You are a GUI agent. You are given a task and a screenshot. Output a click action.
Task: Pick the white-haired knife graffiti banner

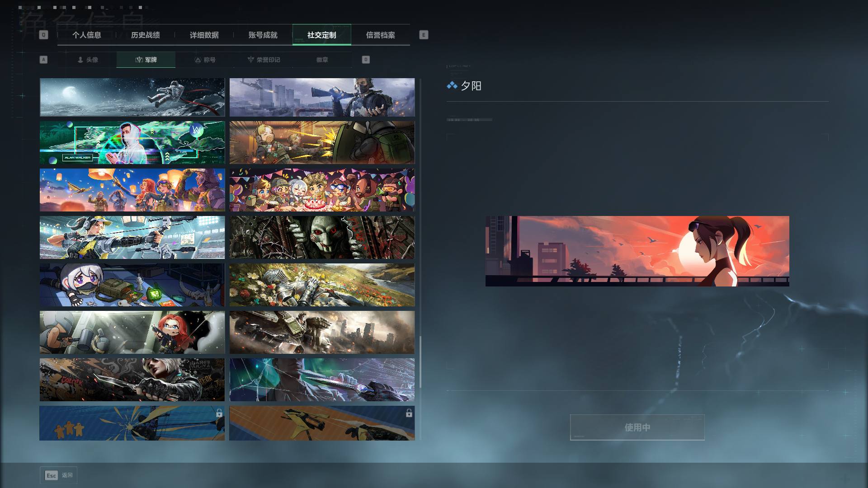point(132,380)
